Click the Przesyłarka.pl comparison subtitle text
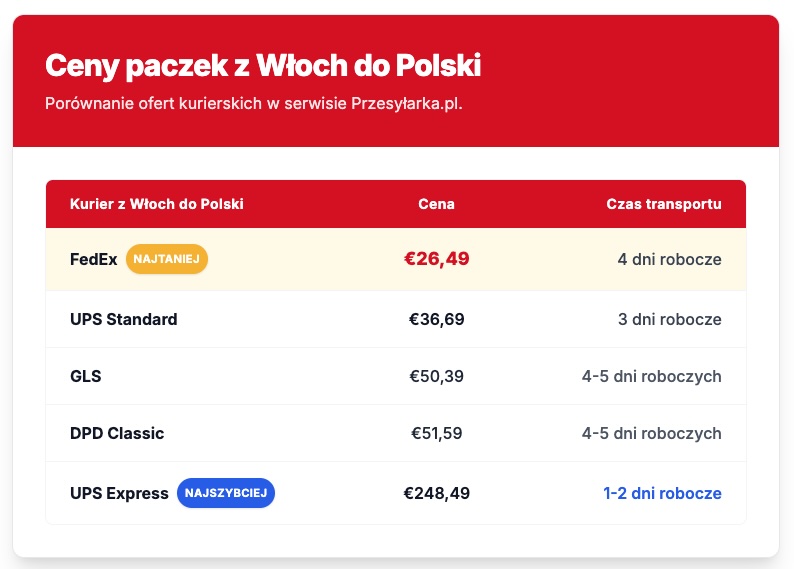The width and height of the screenshot is (794, 569). (x=254, y=103)
